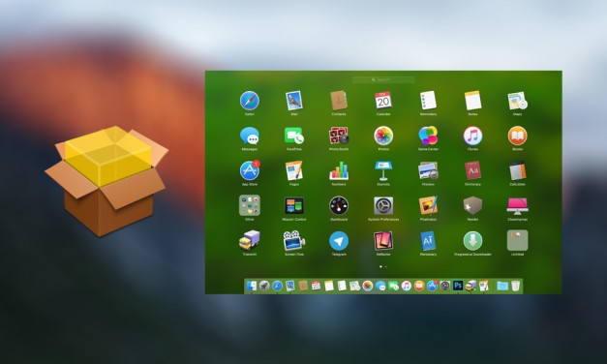Open iTunes from the Dock
This screenshot has height=364, width=607.
click(x=406, y=286)
